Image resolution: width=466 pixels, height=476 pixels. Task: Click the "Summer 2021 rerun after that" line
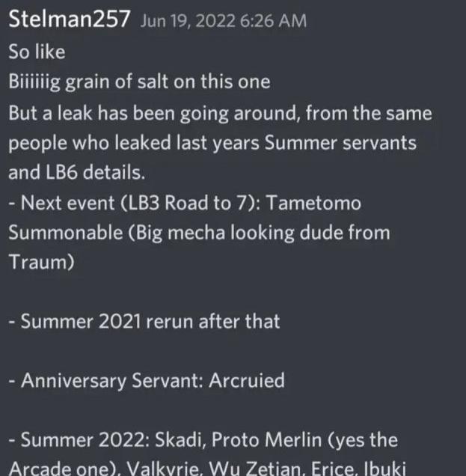tap(144, 322)
